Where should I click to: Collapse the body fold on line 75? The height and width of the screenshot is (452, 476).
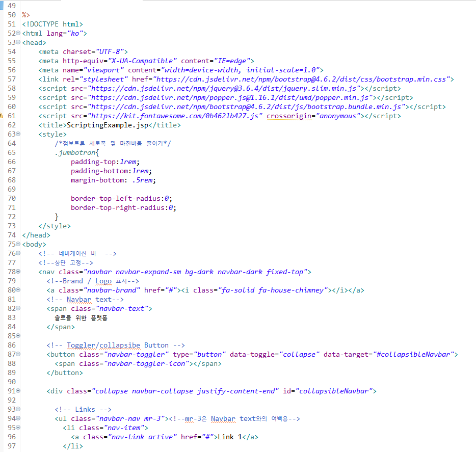click(18, 244)
